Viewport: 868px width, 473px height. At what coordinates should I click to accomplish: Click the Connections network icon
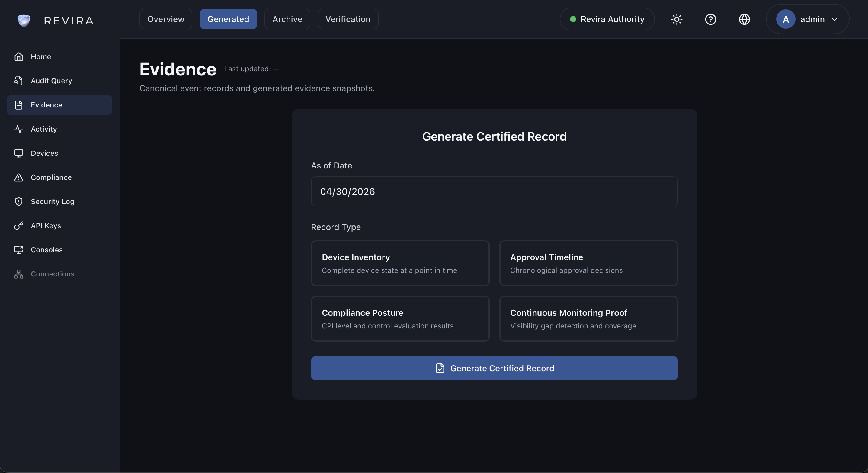[x=18, y=274]
